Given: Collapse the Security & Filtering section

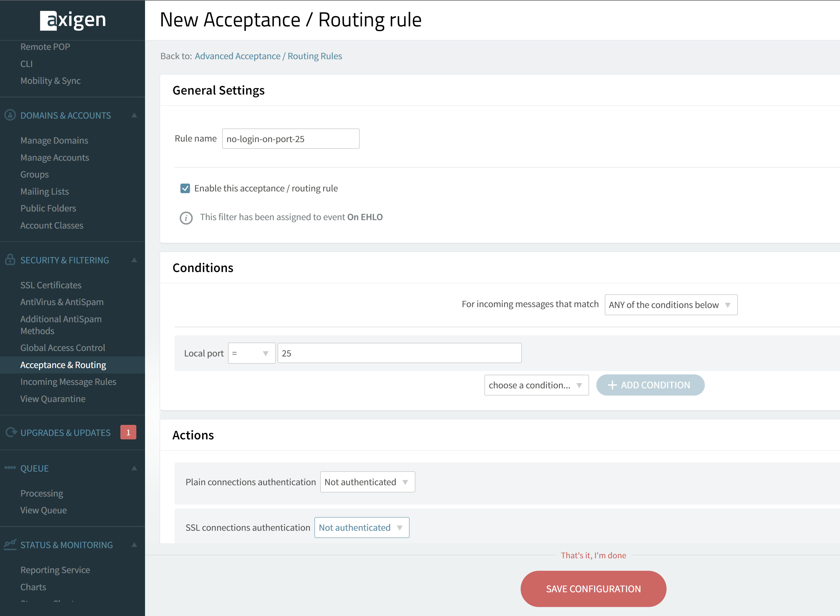Looking at the screenshot, I should pyautogui.click(x=134, y=260).
